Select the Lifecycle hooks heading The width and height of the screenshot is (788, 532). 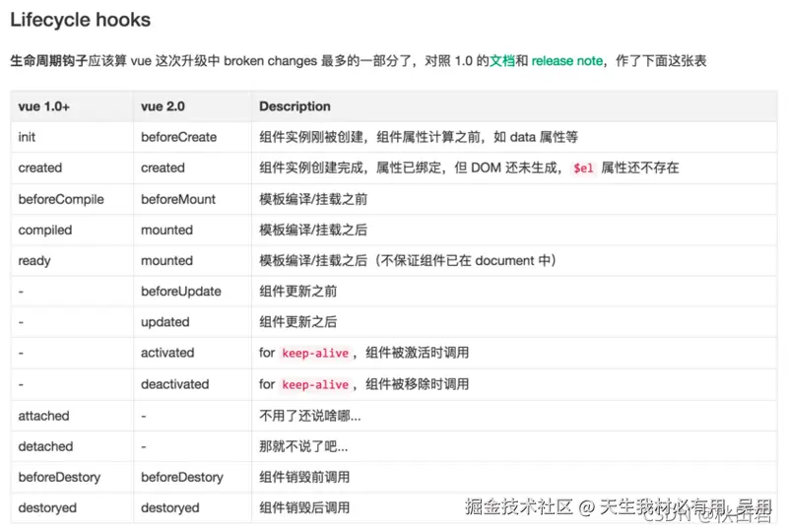pos(81,20)
